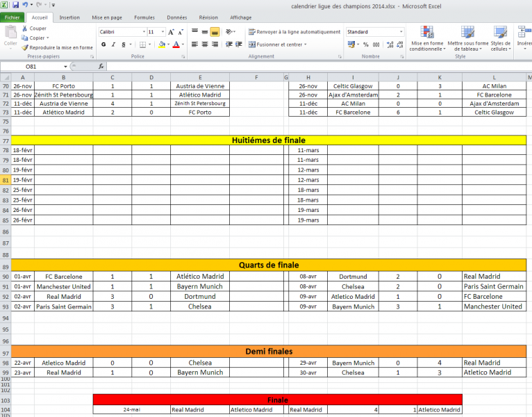Click Renvoyer à la ligne automatiquement
Viewport: 532px width, 417px height.
(x=294, y=32)
